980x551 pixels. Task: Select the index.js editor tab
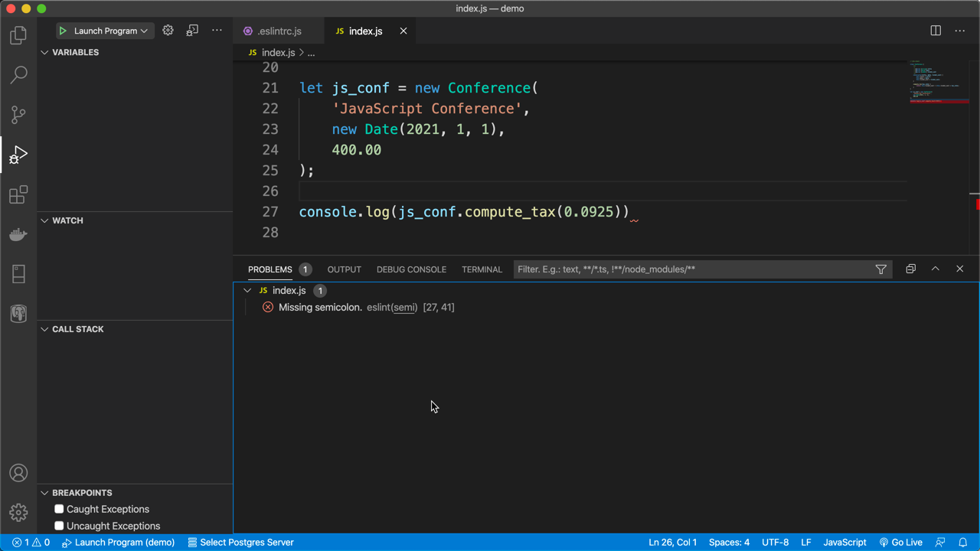pyautogui.click(x=365, y=31)
